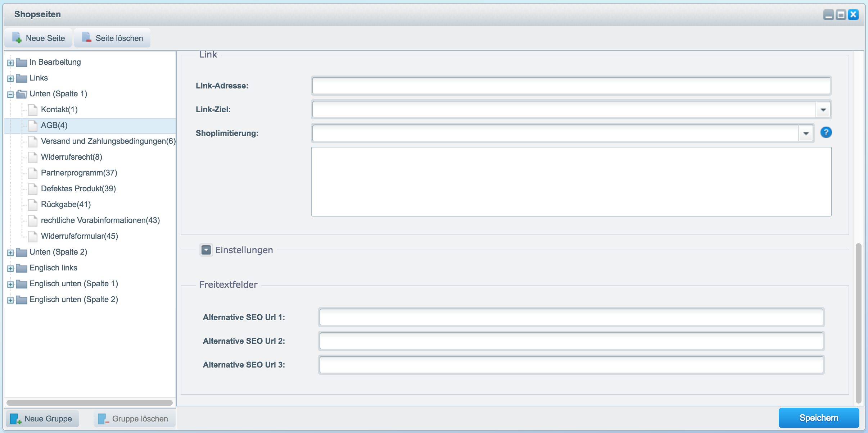Expand the Englisch unten (Spalte 1) folder
This screenshot has height=433, width=868.
point(10,284)
